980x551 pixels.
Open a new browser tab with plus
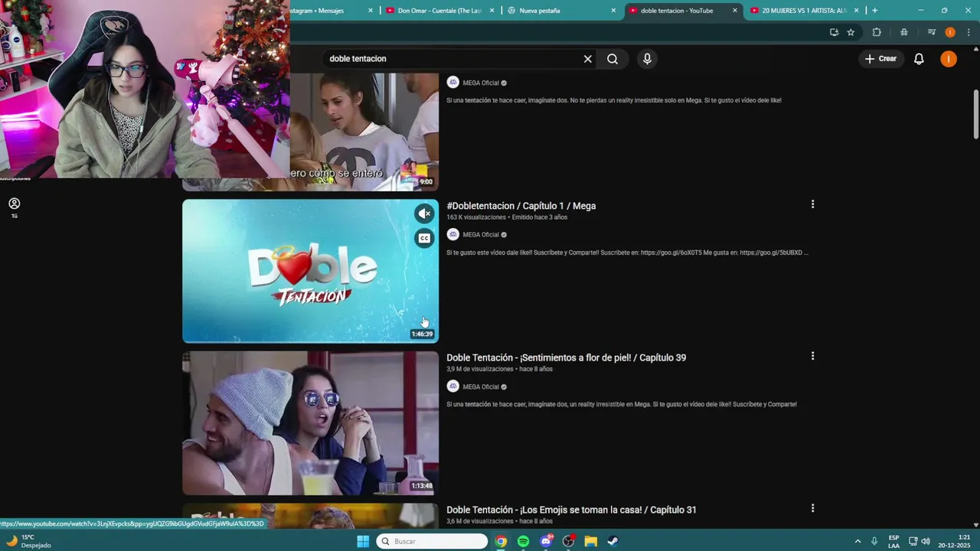875,11
